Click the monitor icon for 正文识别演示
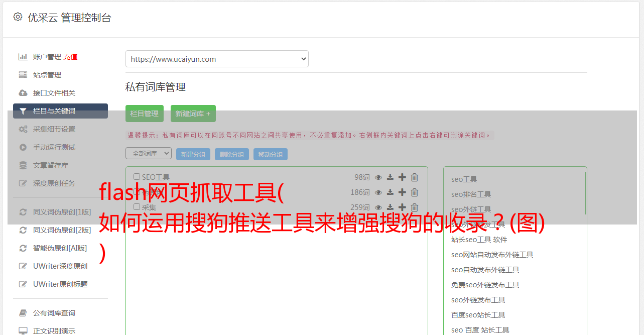This screenshot has height=335, width=644. pos(23,331)
